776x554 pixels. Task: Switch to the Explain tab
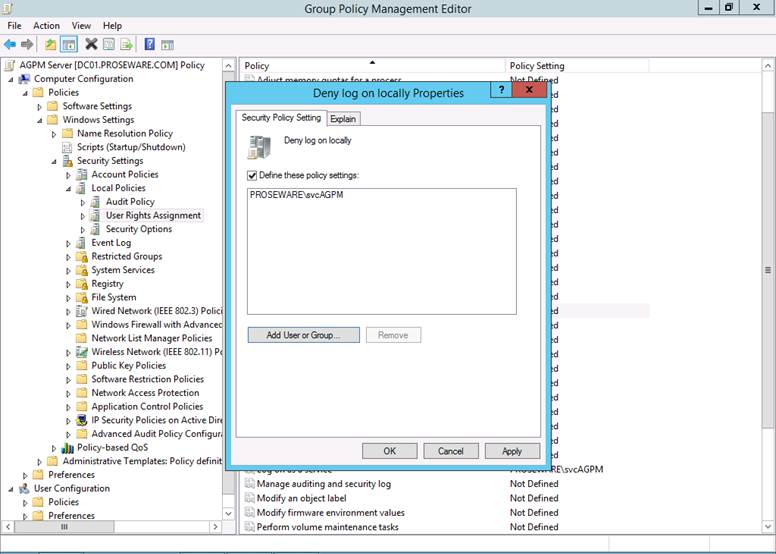[342, 118]
